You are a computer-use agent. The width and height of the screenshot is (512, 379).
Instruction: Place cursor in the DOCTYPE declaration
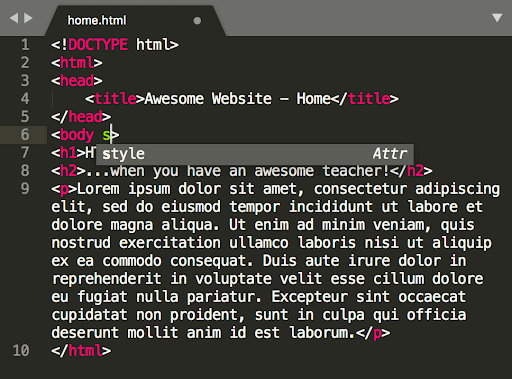[x=115, y=45]
